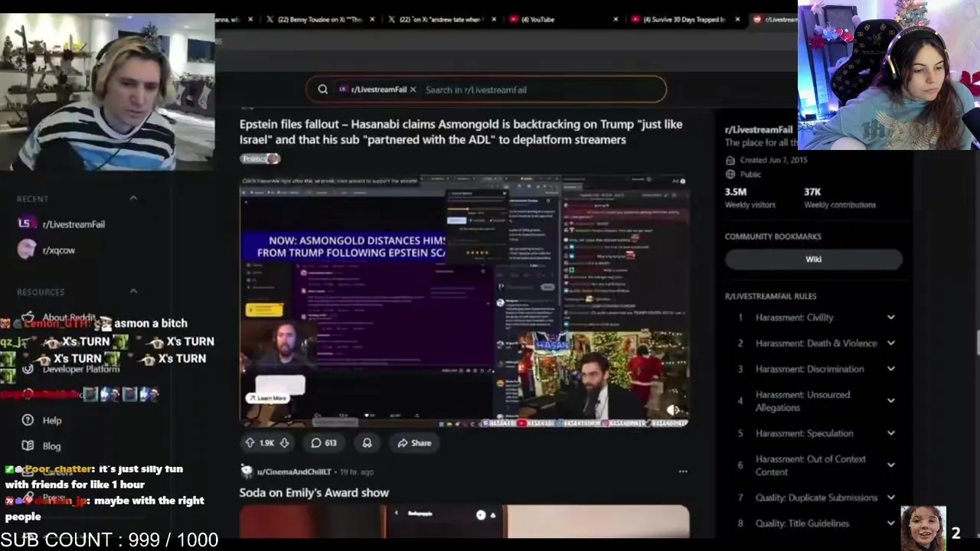980x551 pixels.
Task: Remove the r/LivestreamFail search filter
Action: pyautogui.click(x=413, y=90)
